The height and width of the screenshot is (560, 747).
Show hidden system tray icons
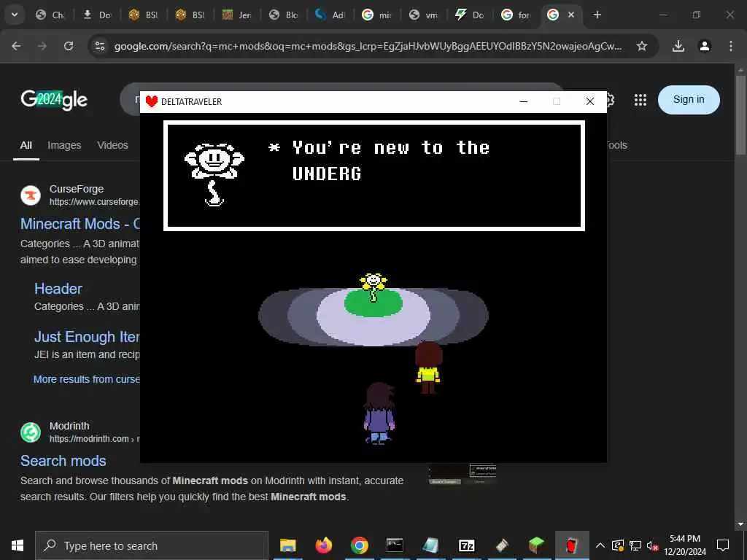[600, 545]
